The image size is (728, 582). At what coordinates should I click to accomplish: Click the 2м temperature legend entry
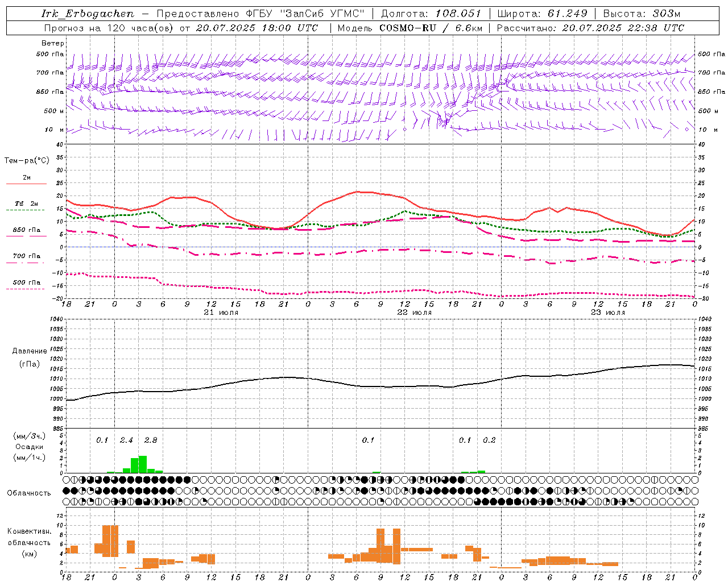pos(26,178)
